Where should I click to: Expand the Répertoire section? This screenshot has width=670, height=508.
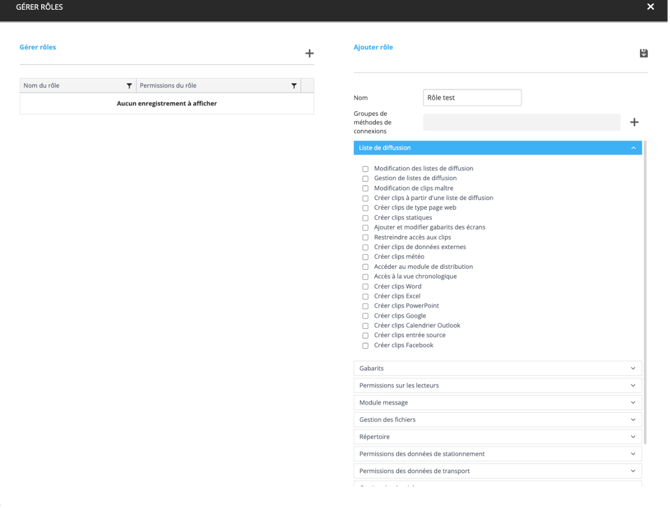coord(498,437)
